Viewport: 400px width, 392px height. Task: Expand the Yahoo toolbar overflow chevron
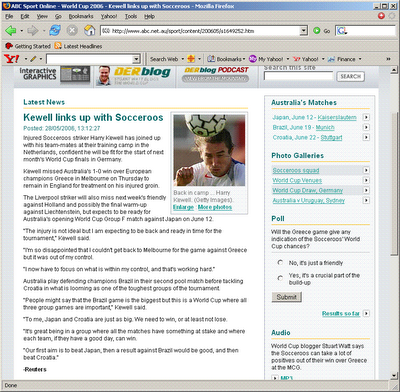pyautogui.click(x=388, y=59)
